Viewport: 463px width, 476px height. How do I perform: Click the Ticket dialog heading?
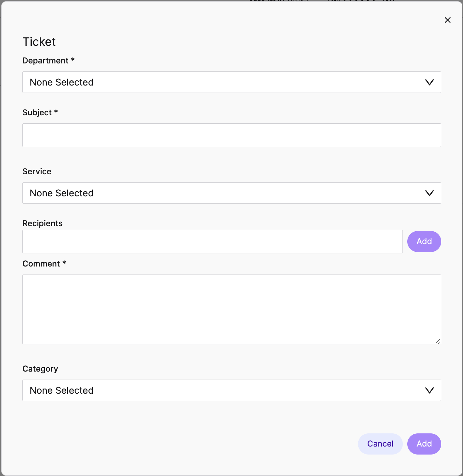39,41
